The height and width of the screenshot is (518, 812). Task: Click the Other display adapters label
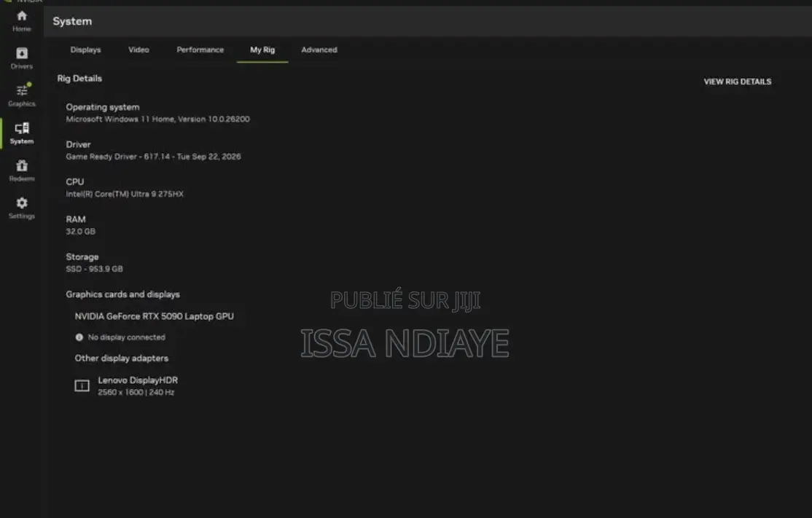[x=122, y=358]
